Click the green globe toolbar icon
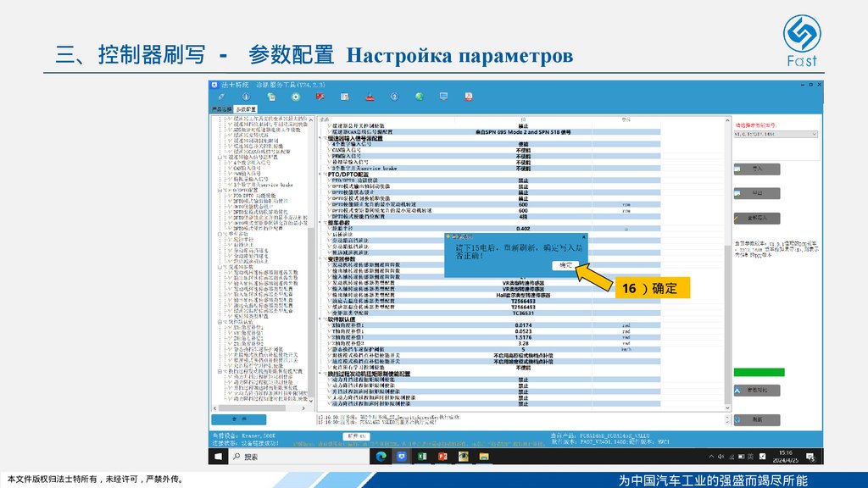868x488 pixels. [419, 97]
